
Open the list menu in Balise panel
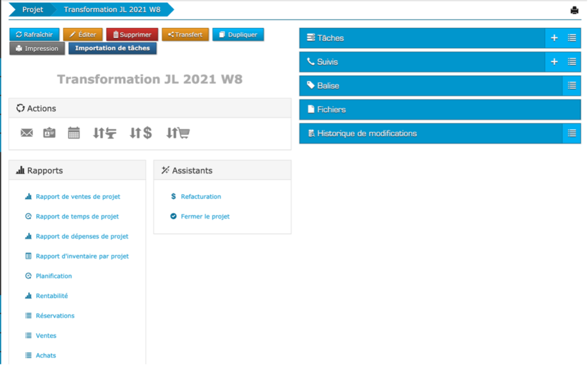point(572,86)
